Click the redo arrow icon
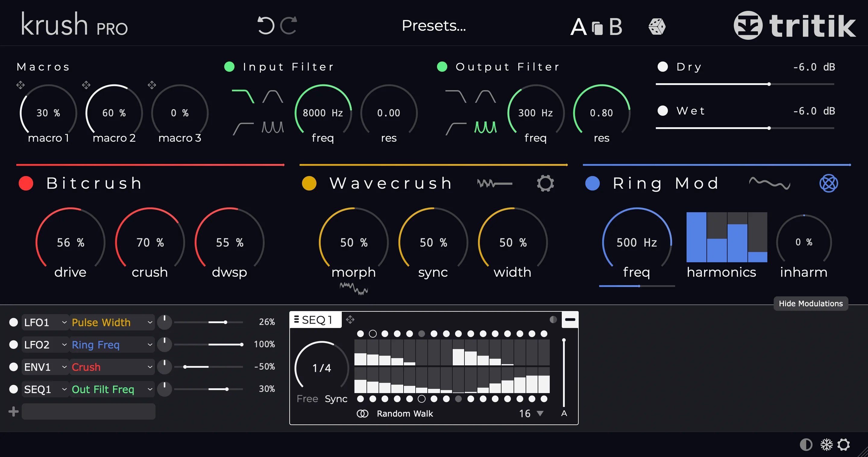The width and height of the screenshot is (868, 457). [x=289, y=25]
